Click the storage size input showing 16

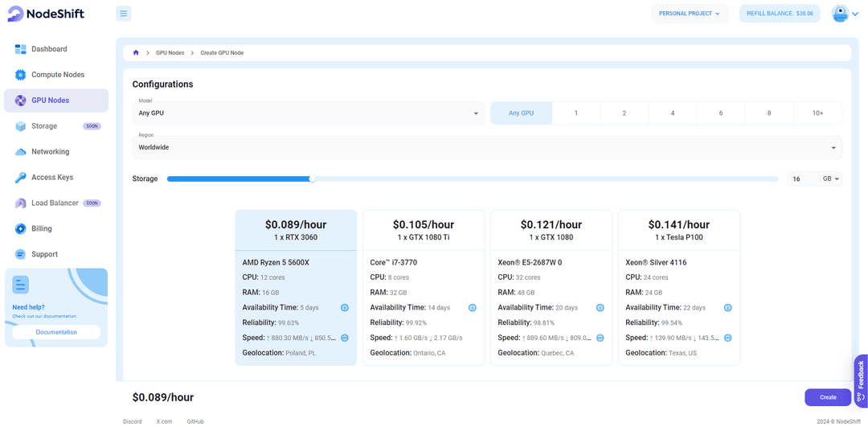pos(804,179)
